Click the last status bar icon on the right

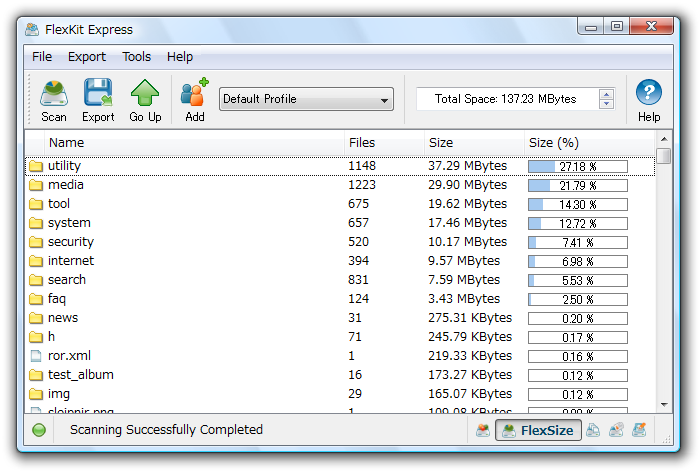coord(639,430)
